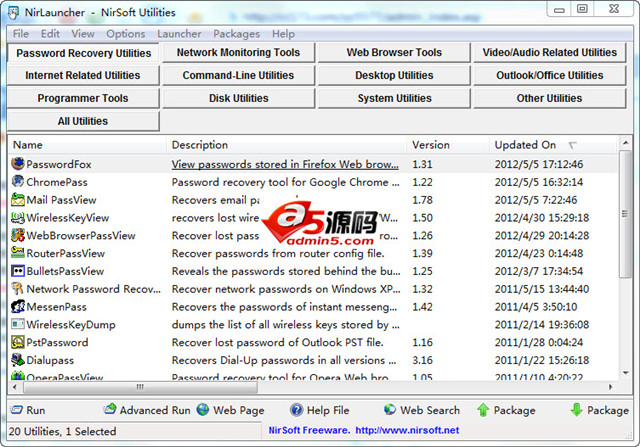The height and width of the screenshot is (447, 640).
Task: Click the horizontal scrollbar thumb
Action: coord(140,387)
